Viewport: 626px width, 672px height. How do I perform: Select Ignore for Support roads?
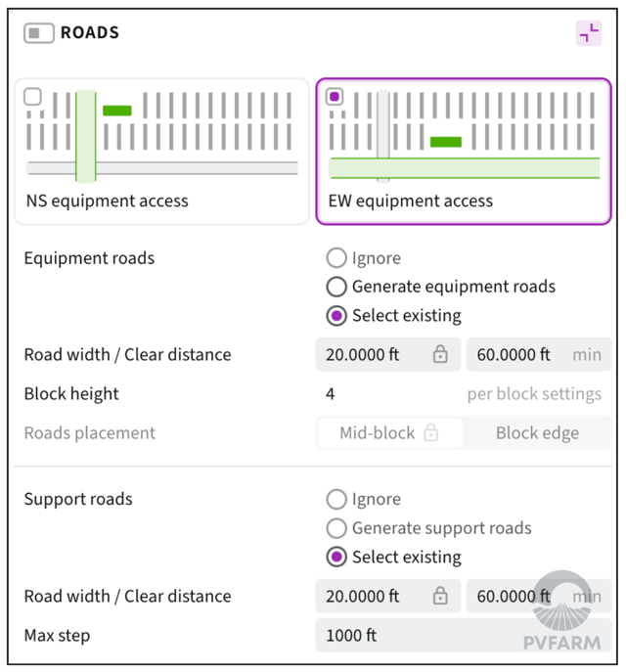click(x=336, y=499)
